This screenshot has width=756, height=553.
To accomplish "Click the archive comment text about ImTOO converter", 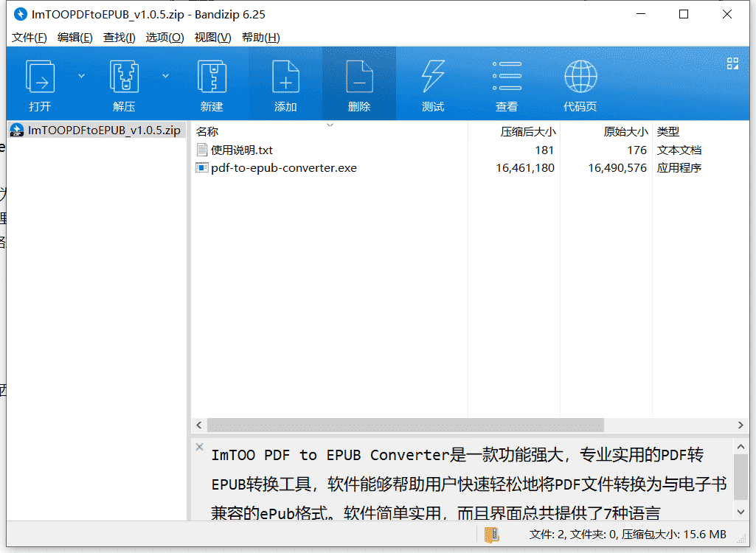I will pos(468,484).
